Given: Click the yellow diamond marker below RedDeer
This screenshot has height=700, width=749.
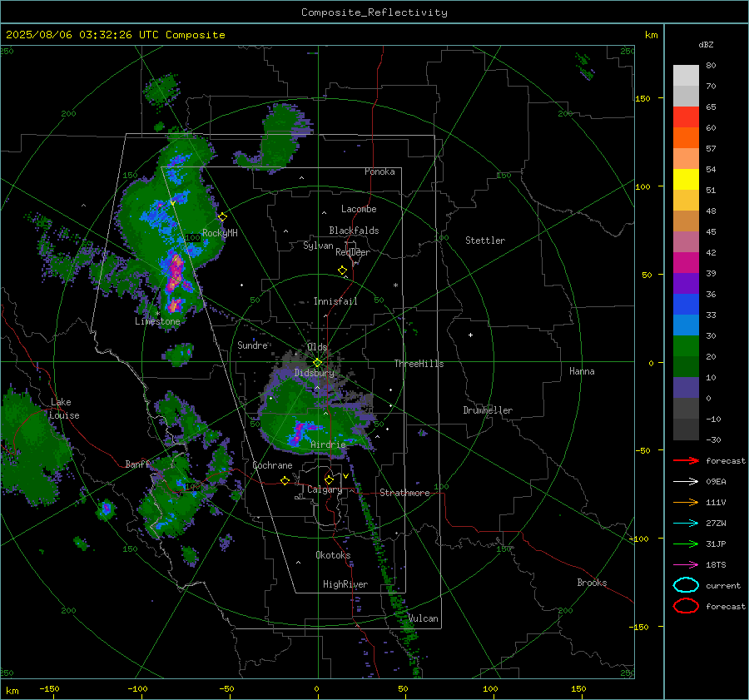Looking at the screenshot, I should 342,271.
